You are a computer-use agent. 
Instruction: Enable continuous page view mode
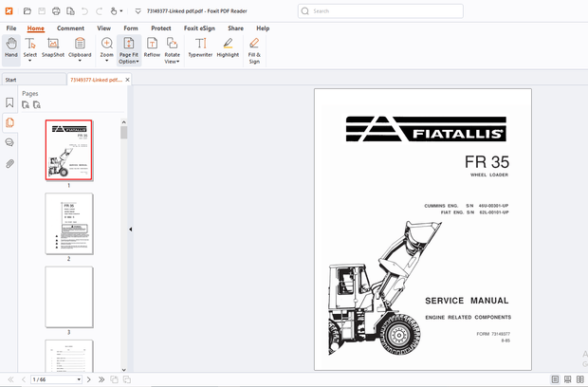[568, 379]
